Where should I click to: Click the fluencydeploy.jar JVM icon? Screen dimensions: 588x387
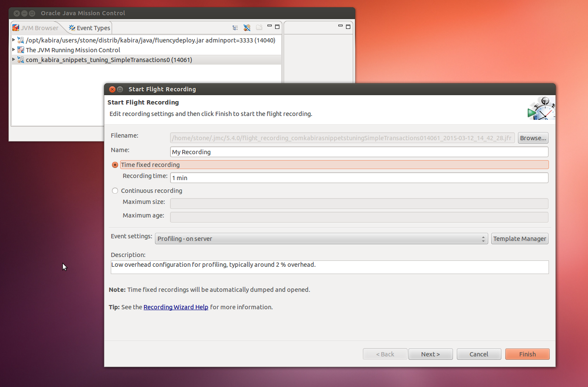[x=20, y=40]
